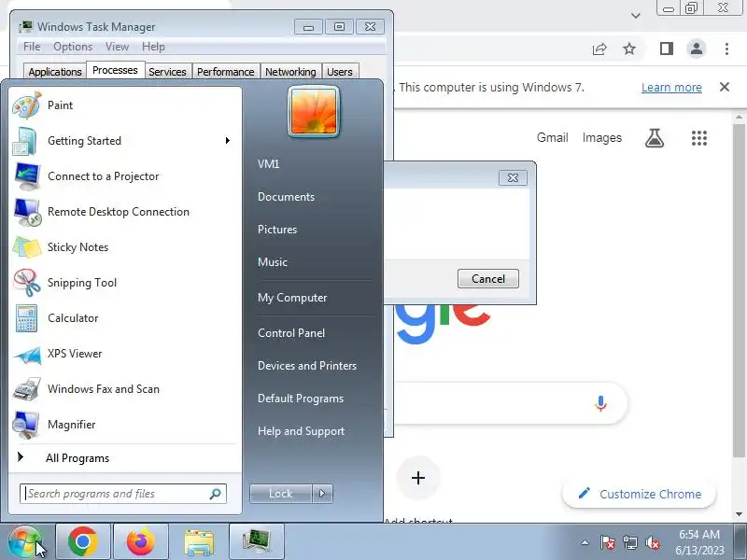Open the Help menu in Task Manager
Screen dimensions: 747x560
click(153, 47)
